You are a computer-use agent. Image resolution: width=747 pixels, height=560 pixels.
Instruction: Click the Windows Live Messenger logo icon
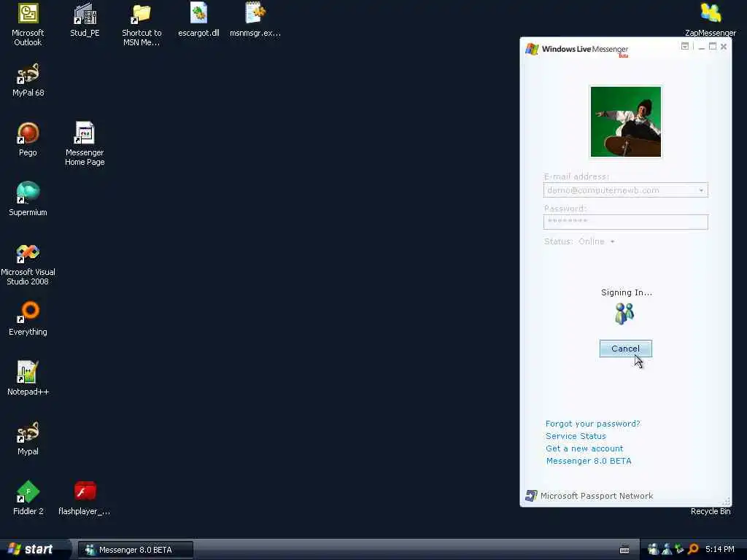click(x=532, y=49)
